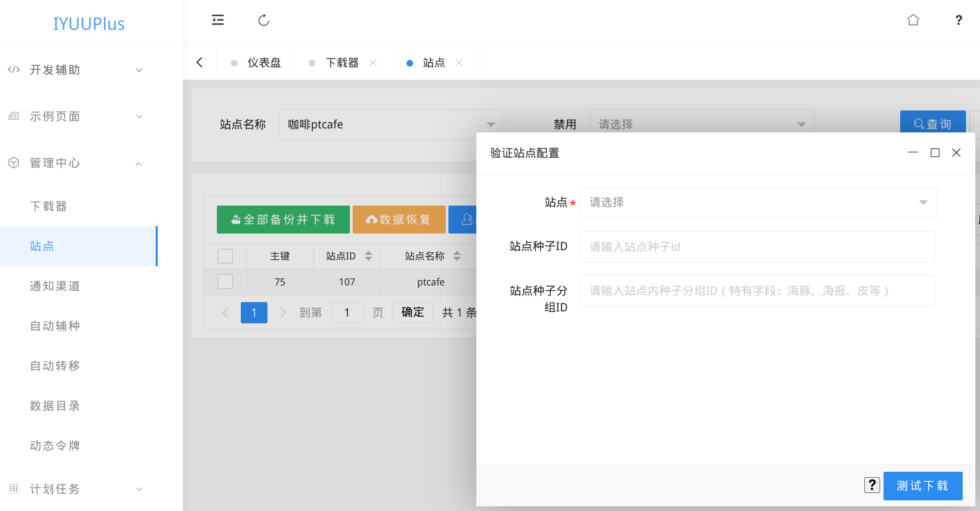Click the 测试下载 button
Screen dimensions: 980x511
[x=923, y=486]
